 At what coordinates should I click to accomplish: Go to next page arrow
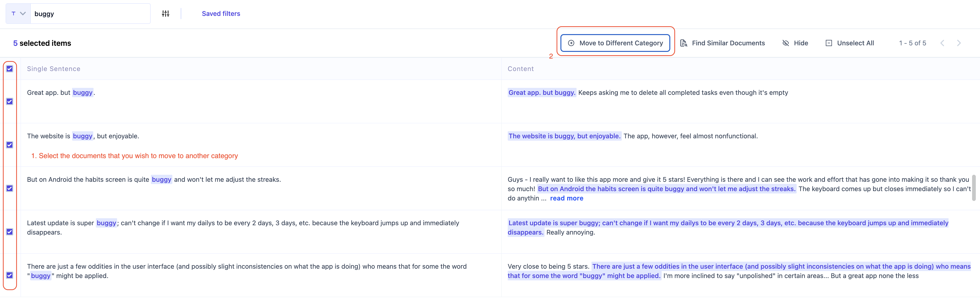coord(959,43)
